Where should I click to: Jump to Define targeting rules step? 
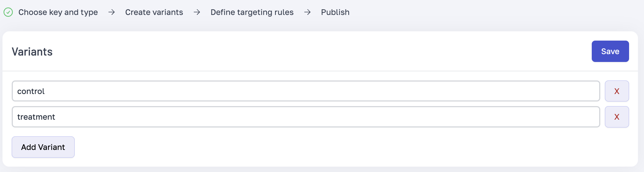[252, 12]
